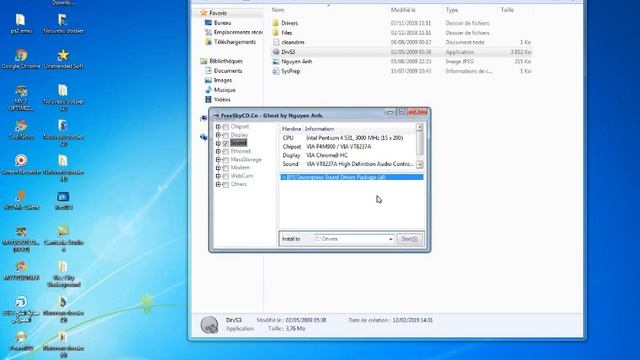Screen dimensions: 640x360
Task: Minimize the FreeSkyCD driver dialog
Action: tap(390, 112)
